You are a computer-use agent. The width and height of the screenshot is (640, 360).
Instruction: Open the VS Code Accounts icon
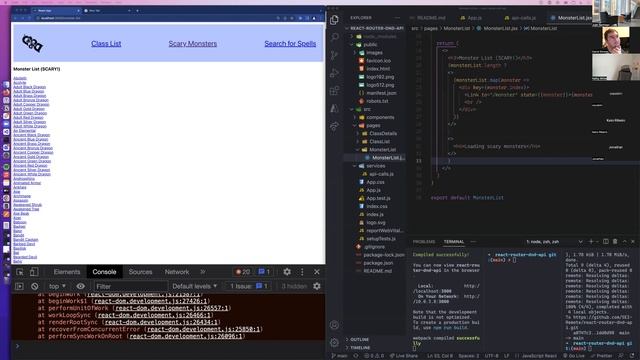pyautogui.click(x=334, y=325)
